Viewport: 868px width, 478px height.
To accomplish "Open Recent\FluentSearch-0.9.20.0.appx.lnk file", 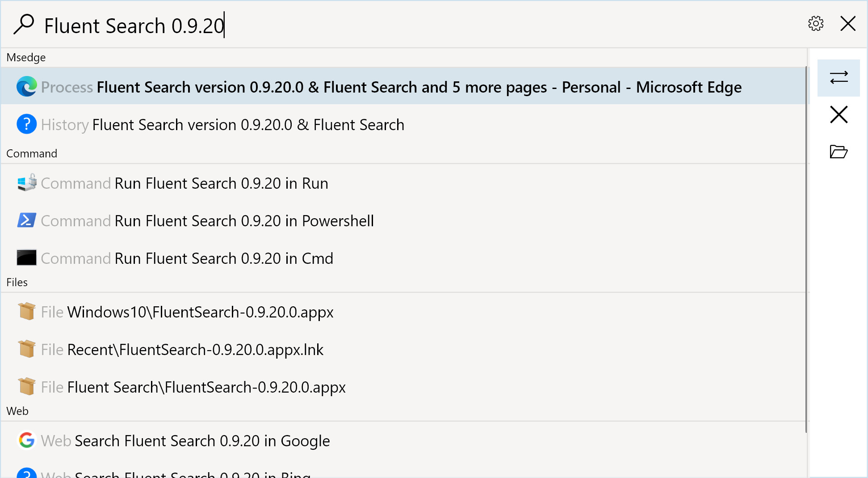I will [x=405, y=349].
